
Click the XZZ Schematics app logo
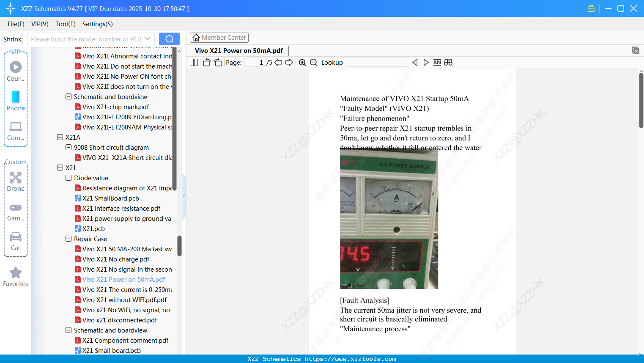pyautogui.click(x=11, y=8)
